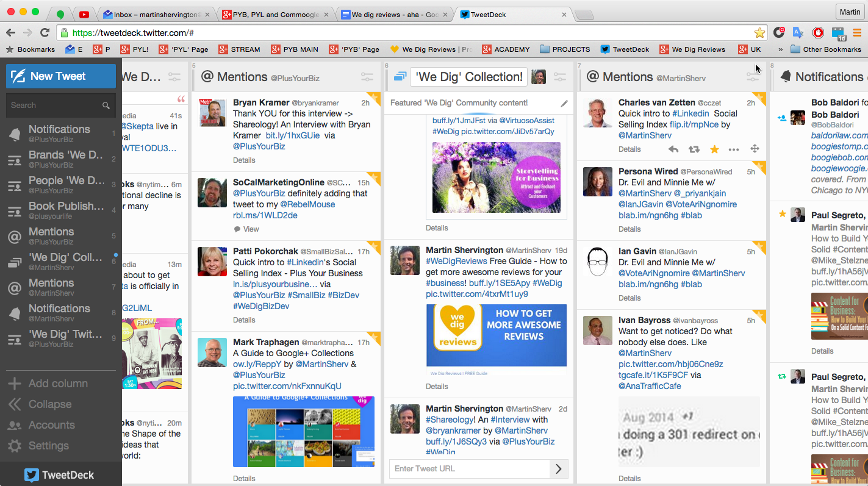The height and width of the screenshot is (486, 868).
Task: Select Mentions @MartinSherv in sidebar
Action: pos(61,287)
